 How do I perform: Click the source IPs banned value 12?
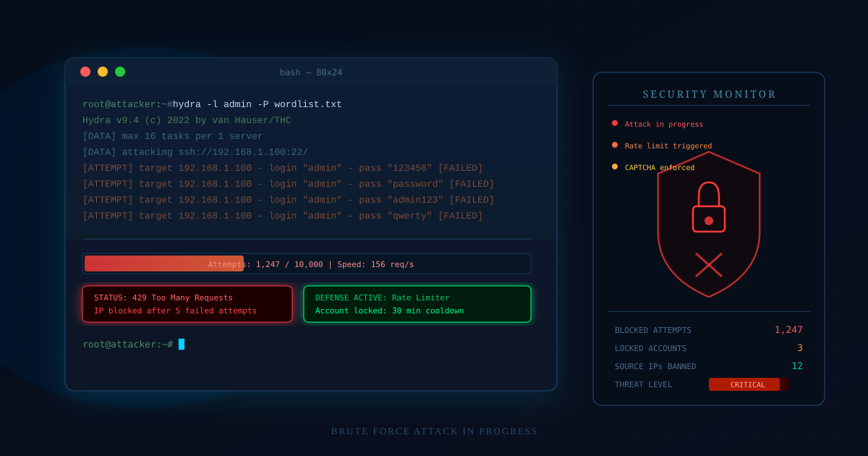click(x=797, y=366)
